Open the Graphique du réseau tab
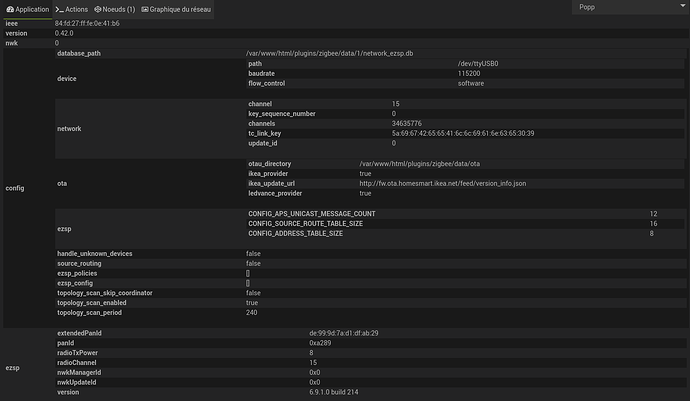The width and height of the screenshot is (690, 401). click(177, 9)
